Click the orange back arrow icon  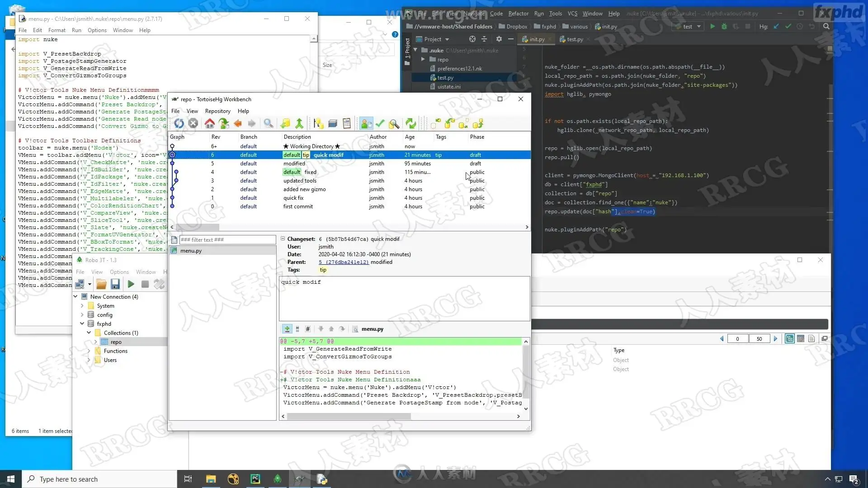coord(238,123)
